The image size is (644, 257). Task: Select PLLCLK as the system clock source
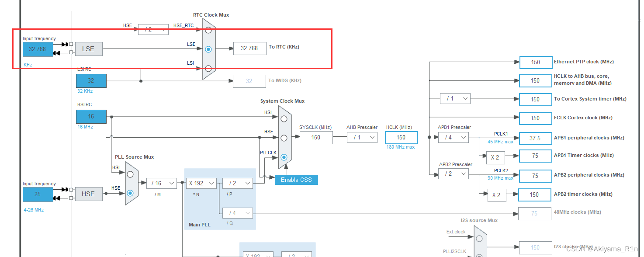point(284,157)
